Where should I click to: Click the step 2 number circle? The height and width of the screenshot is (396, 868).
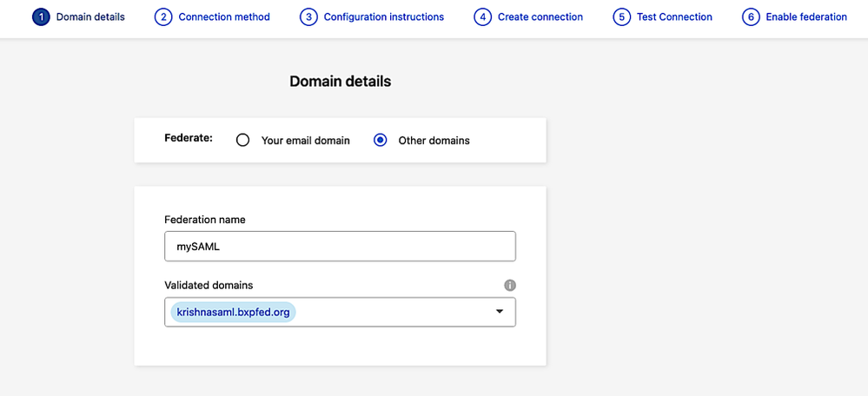(163, 16)
